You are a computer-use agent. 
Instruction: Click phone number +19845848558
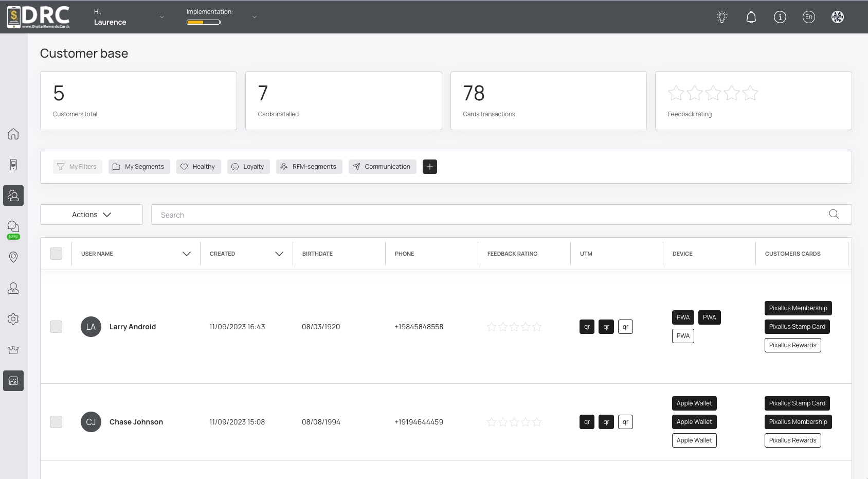[419, 327]
